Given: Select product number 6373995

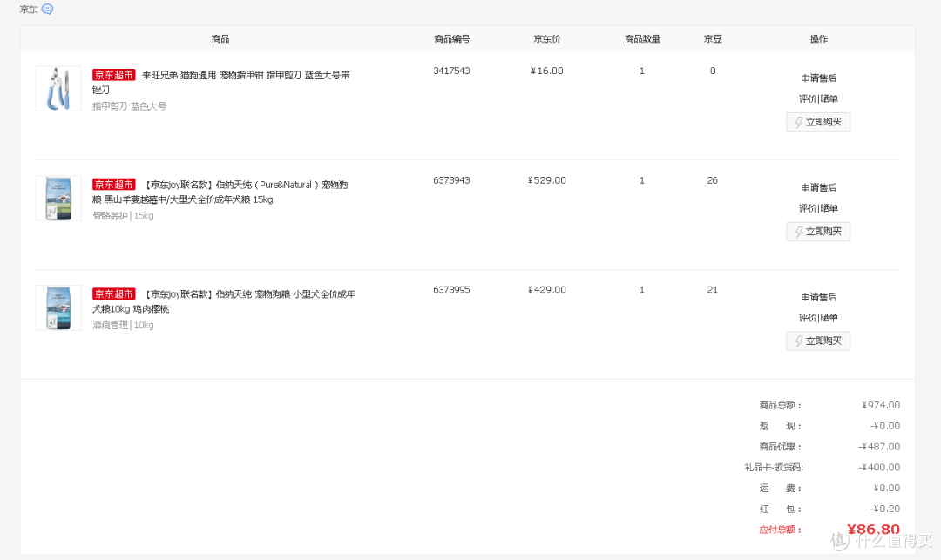Looking at the screenshot, I should (x=451, y=290).
